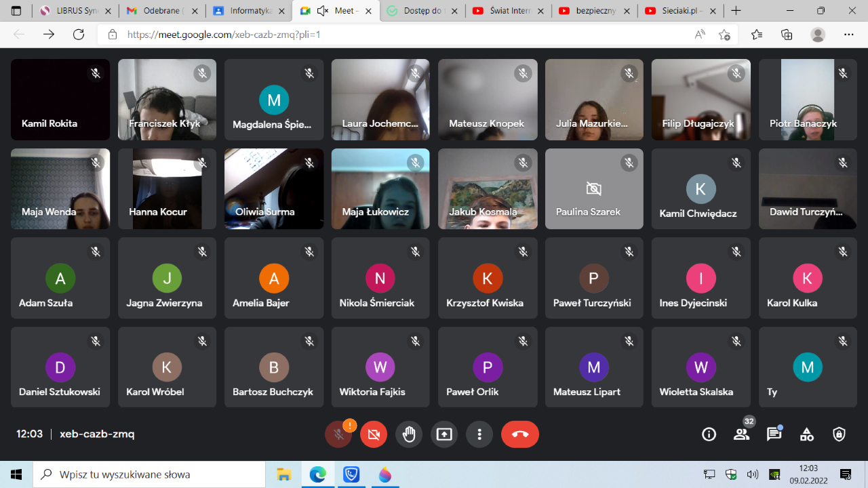Open a new browser tab

click(736, 11)
